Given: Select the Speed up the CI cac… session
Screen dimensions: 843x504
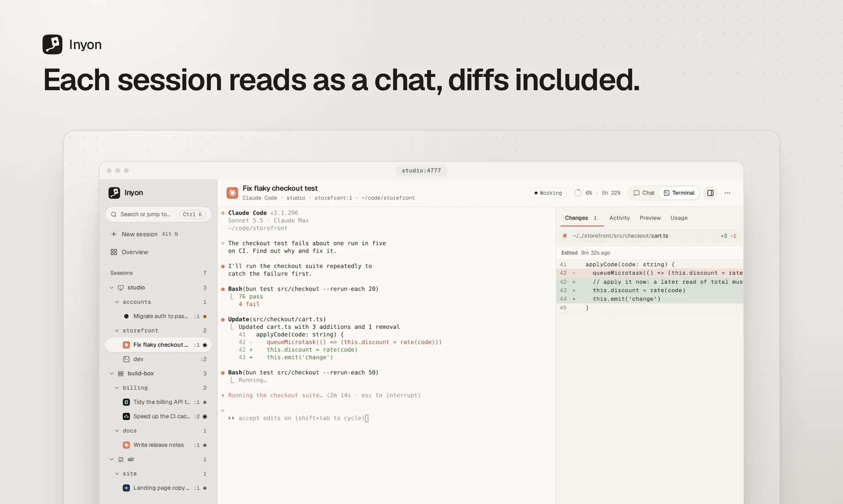Looking at the screenshot, I should pos(158,416).
